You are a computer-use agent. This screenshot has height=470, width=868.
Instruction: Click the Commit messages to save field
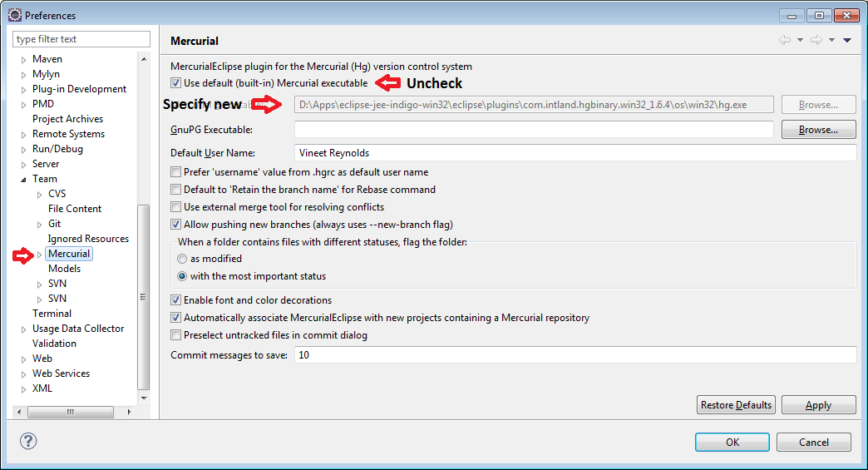[575, 355]
